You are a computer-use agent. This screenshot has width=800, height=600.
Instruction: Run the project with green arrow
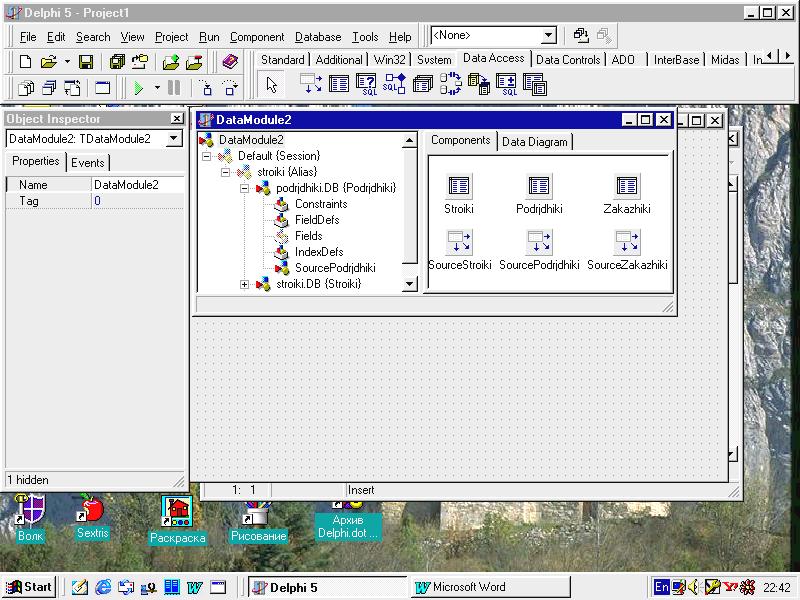[138, 88]
